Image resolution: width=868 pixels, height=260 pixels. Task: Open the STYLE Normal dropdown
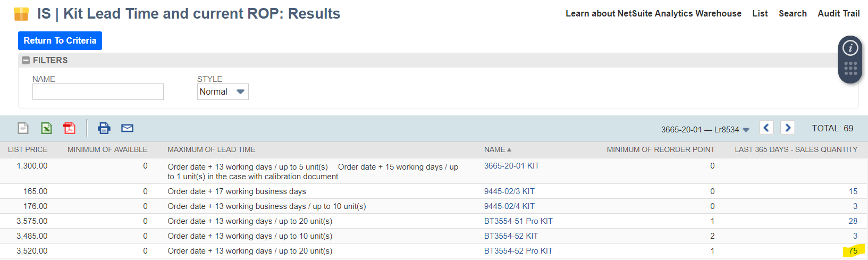223,91
